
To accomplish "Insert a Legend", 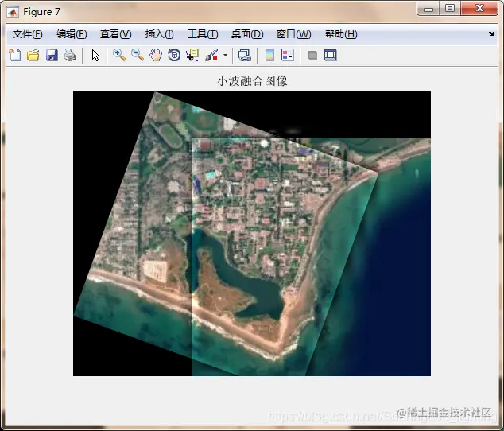I will click(x=287, y=55).
